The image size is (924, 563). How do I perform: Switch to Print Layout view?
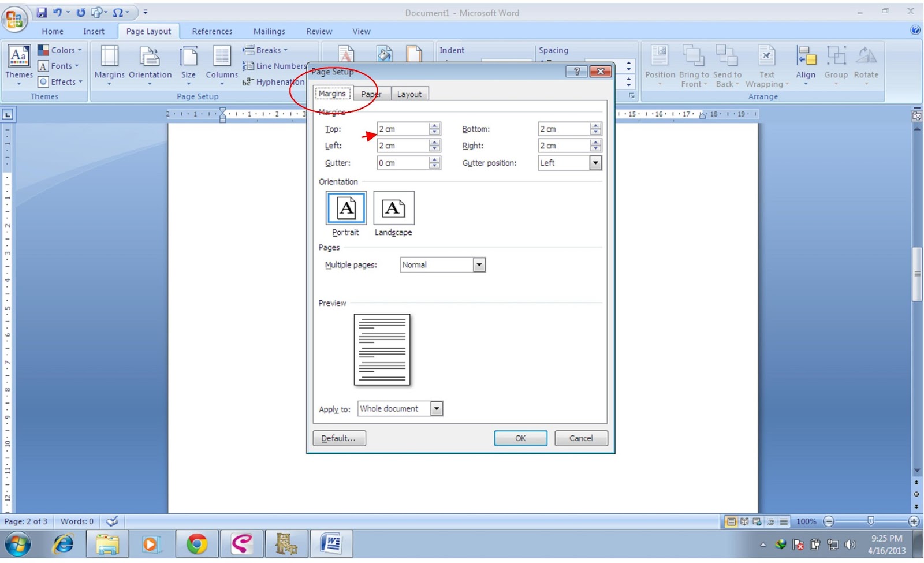[x=731, y=521]
